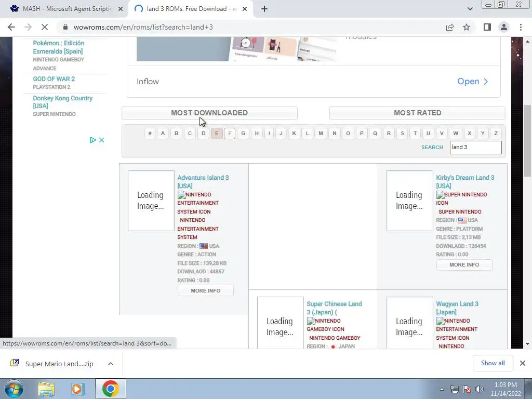
Task: Filter ROMs by letter B
Action: tap(177, 134)
